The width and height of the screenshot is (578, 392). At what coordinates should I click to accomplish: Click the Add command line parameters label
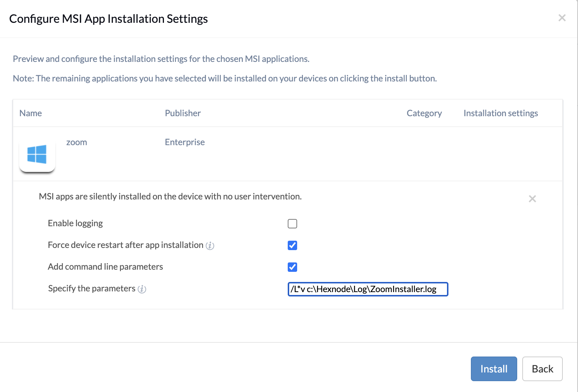click(x=105, y=267)
